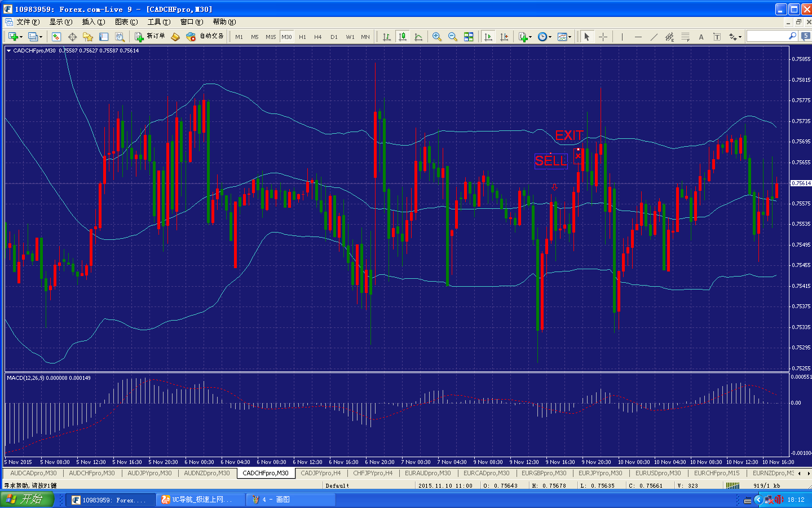812x508 pixels.
Task: Select the cursor arrow tool
Action: [587, 37]
